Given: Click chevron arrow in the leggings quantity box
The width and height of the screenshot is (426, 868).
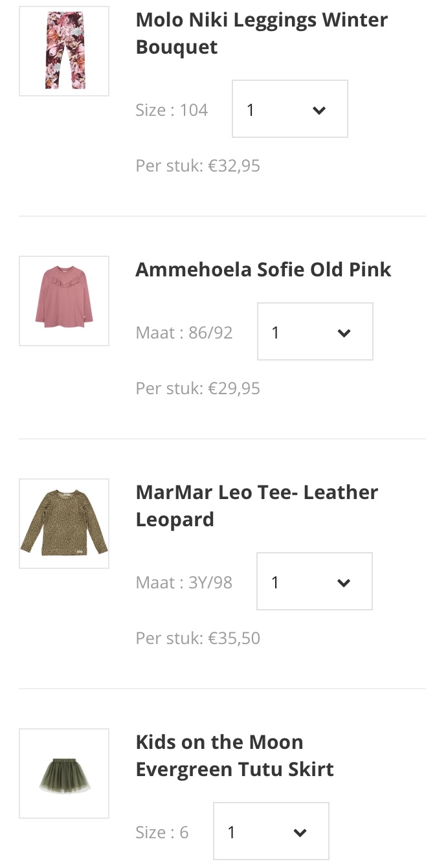Looking at the screenshot, I should [x=319, y=110].
